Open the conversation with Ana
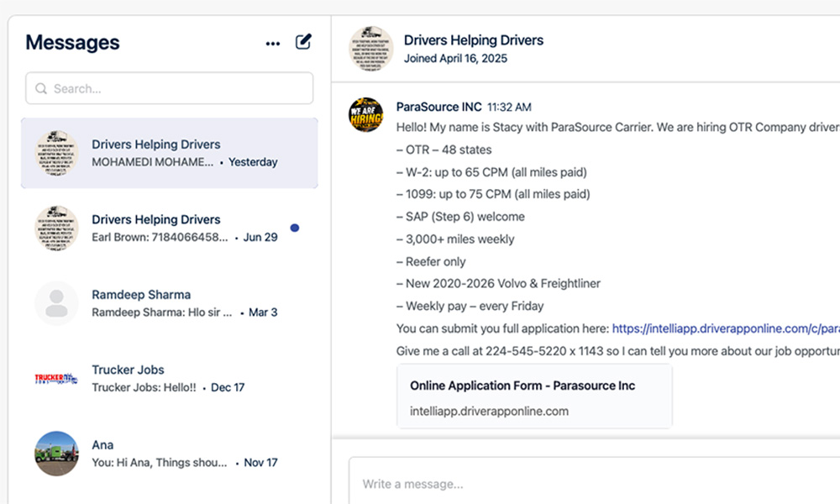 [170, 453]
